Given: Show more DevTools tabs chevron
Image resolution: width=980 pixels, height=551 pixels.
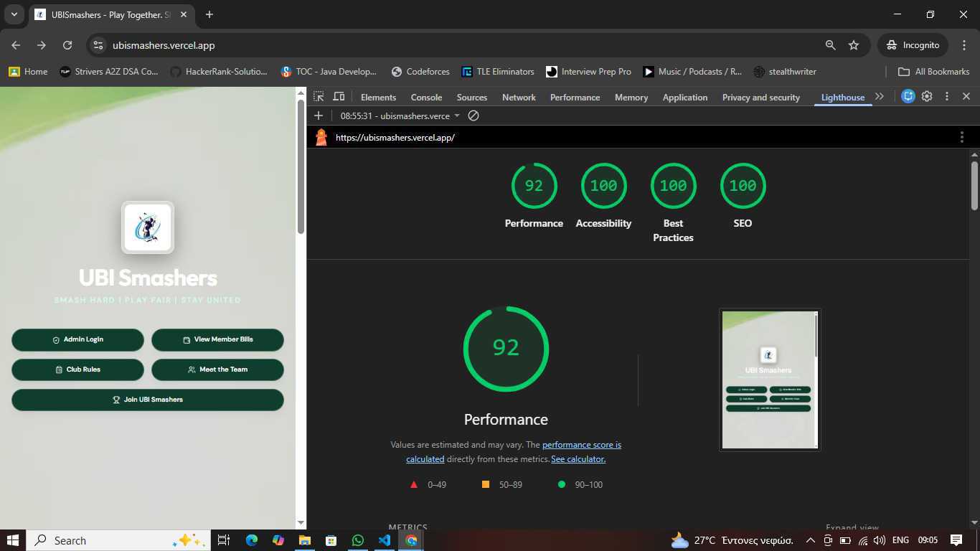Looking at the screenshot, I should (880, 96).
